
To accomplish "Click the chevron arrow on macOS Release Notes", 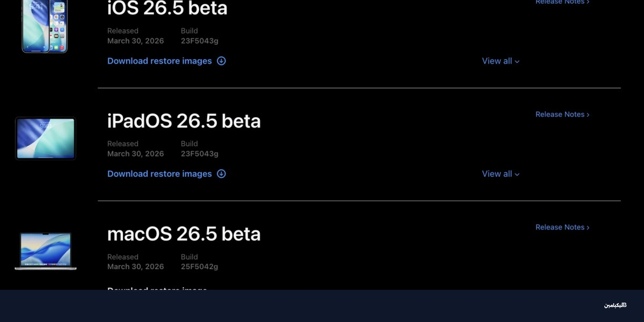I will pyautogui.click(x=588, y=227).
